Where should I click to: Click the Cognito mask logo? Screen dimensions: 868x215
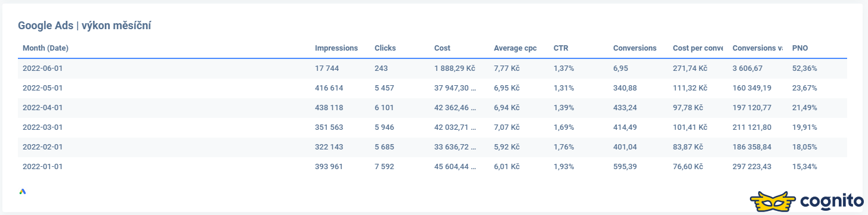(x=771, y=202)
